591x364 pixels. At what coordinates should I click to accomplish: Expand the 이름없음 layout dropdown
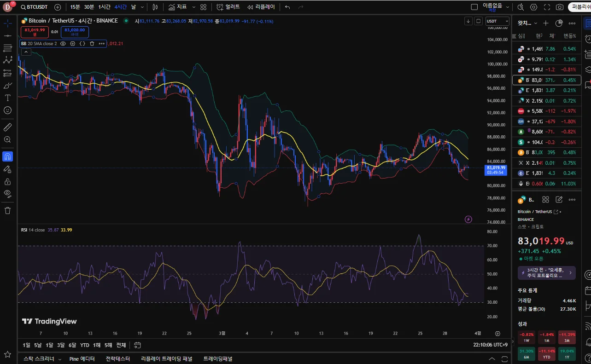click(496, 7)
